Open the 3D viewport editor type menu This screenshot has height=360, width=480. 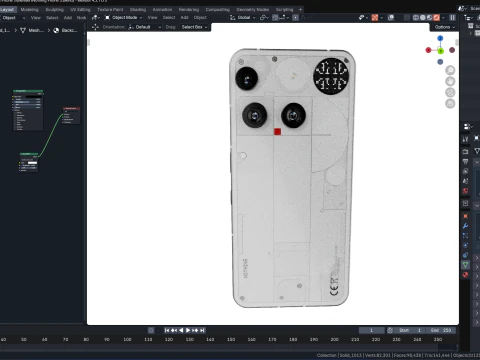[x=96, y=18]
